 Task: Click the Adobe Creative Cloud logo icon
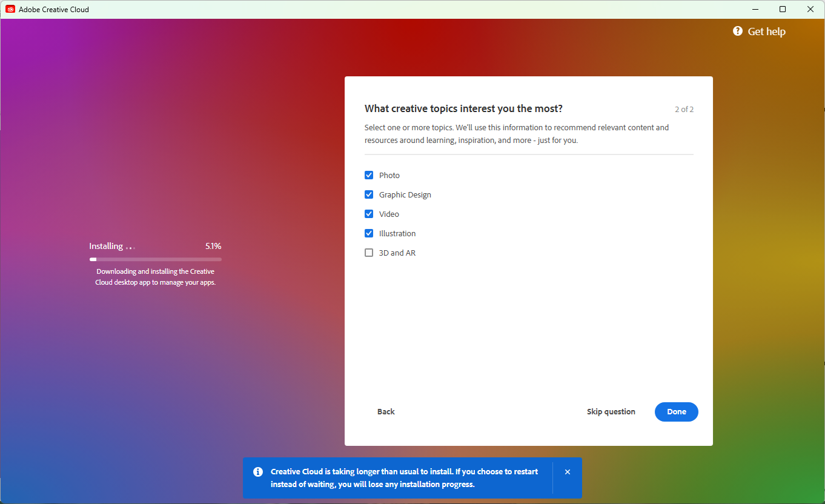(10, 9)
